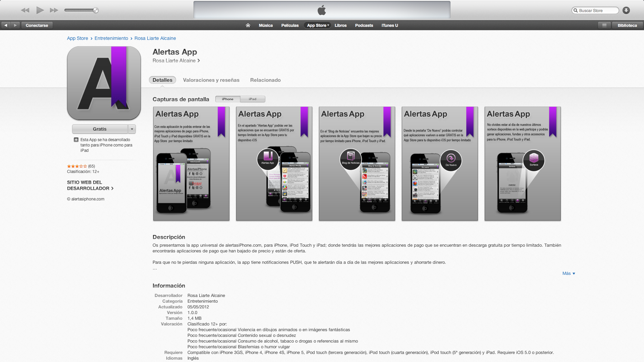
Task: Click the search magnifier icon
Action: tap(576, 10)
